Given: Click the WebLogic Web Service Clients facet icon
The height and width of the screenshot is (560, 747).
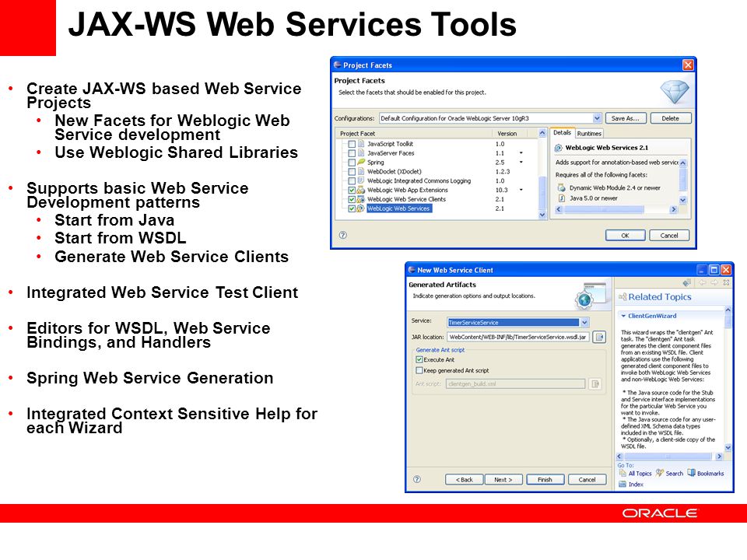Looking at the screenshot, I should point(360,199).
